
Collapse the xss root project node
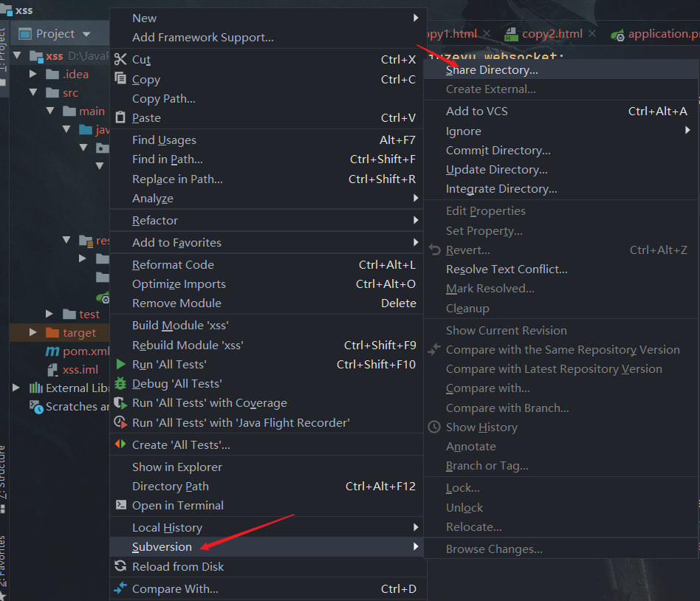18,55
